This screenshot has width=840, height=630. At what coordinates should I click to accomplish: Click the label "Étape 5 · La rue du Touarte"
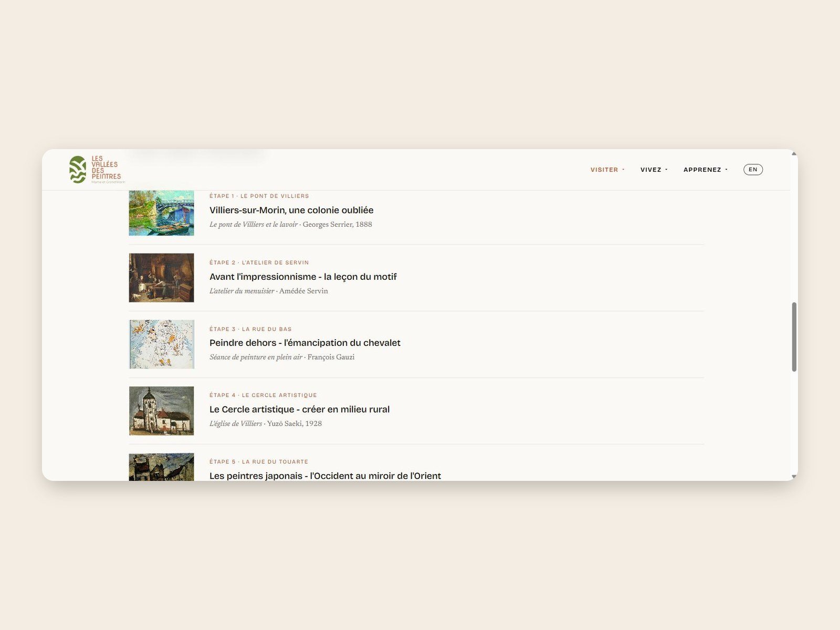point(259,462)
